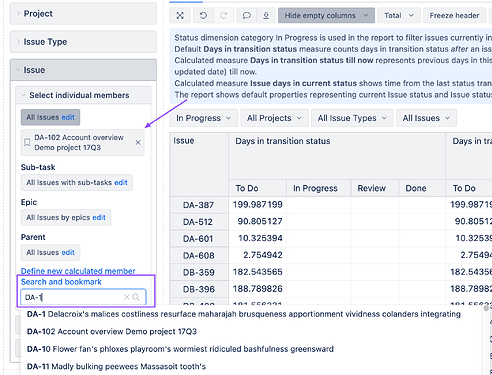The height and width of the screenshot is (375, 492).
Task: Click the comment bubble icon
Action: pos(247,16)
